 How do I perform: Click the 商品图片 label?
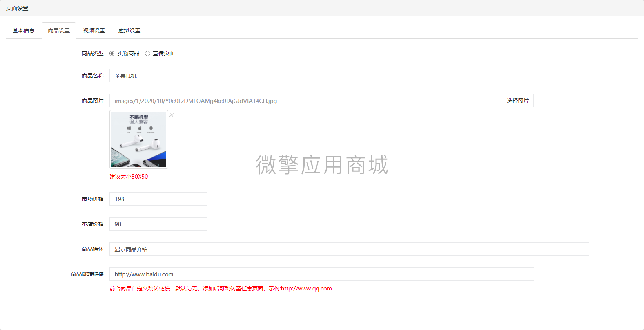tap(93, 101)
